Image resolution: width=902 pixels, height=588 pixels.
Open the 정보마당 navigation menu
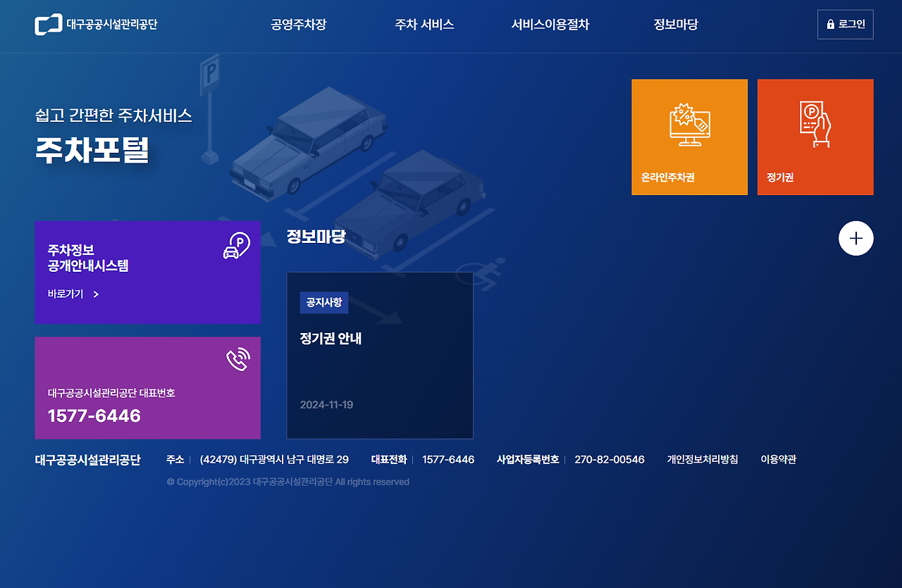pyautogui.click(x=674, y=24)
